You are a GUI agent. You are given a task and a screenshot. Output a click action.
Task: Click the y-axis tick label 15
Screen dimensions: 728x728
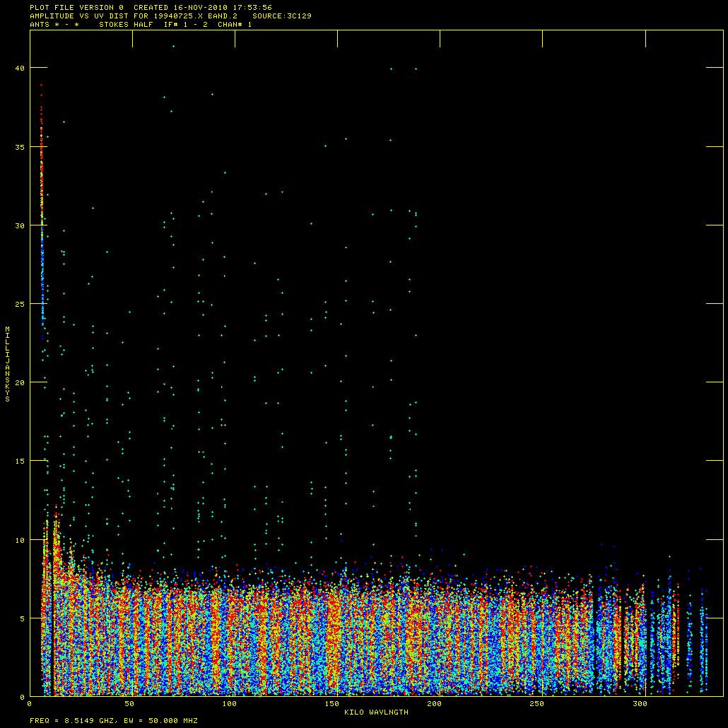pos(20,461)
